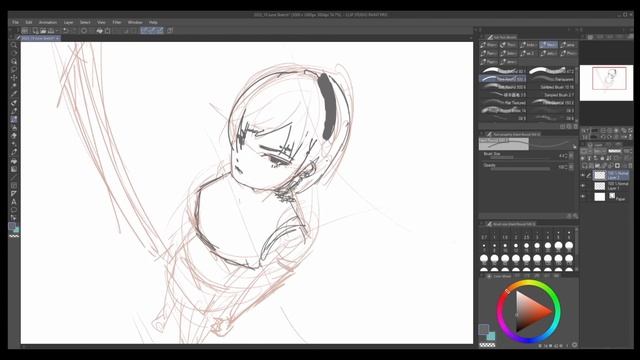Open the Layer menu
This screenshot has width=640, height=360.
[x=68, y=22]
